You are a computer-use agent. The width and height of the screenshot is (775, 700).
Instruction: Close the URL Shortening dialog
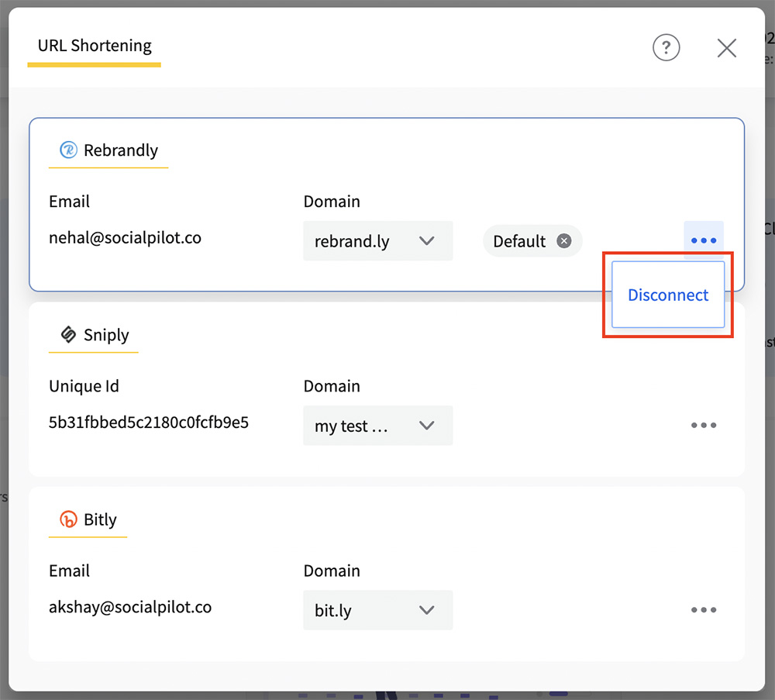(x=727, y=48)
